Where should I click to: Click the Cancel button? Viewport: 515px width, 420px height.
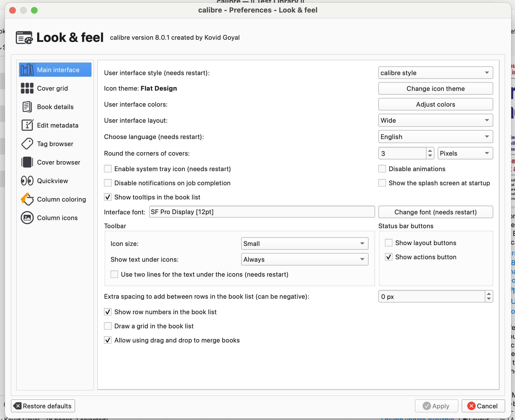coord(483,406)
